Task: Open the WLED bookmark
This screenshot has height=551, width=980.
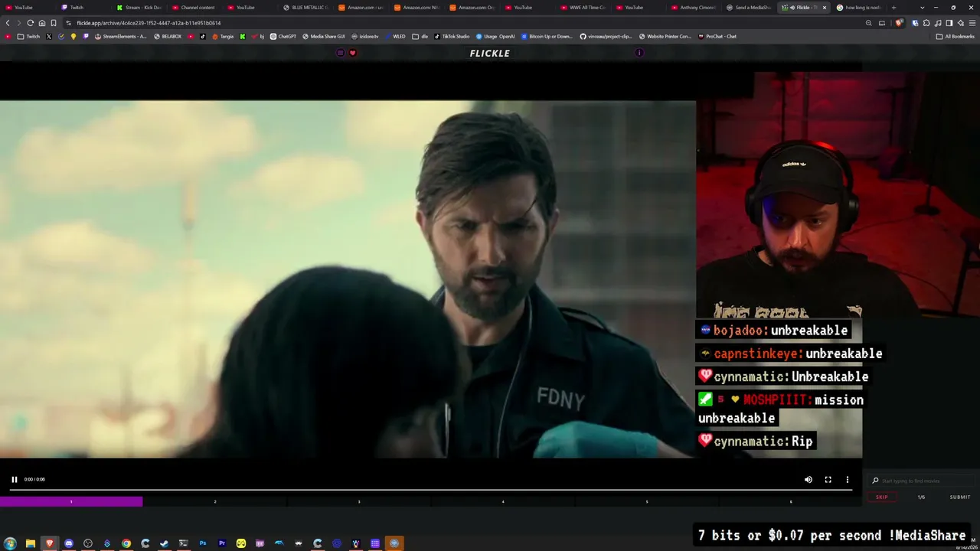Action: pyautogui.click(x=396, y=36)
